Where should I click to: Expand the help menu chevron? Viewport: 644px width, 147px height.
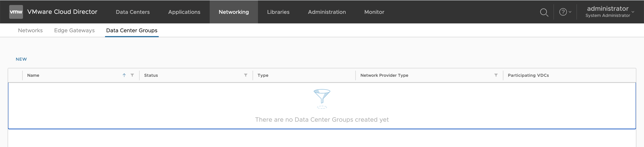tap(570, 12)
